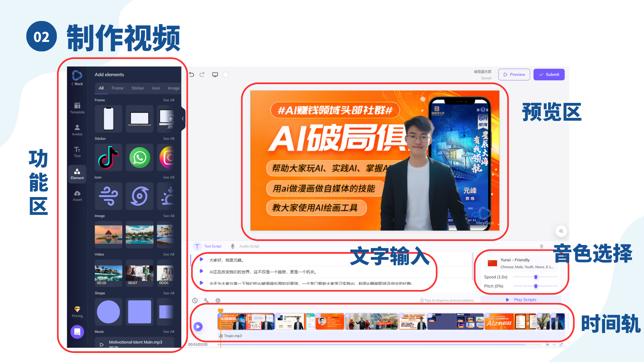Open scene 1 three-dot options menu
Image resolution: width=644 pixels, height=362 pixels.
tap(270, 318)
